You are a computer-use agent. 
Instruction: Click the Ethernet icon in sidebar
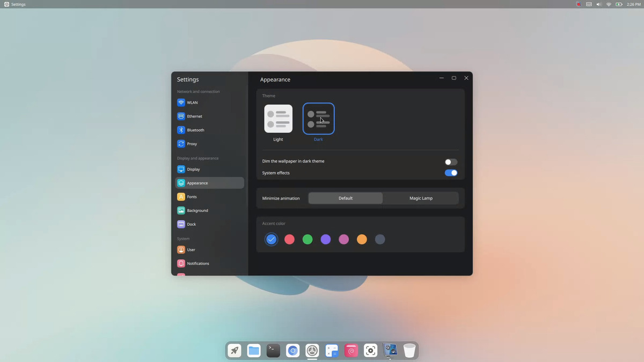181,116
